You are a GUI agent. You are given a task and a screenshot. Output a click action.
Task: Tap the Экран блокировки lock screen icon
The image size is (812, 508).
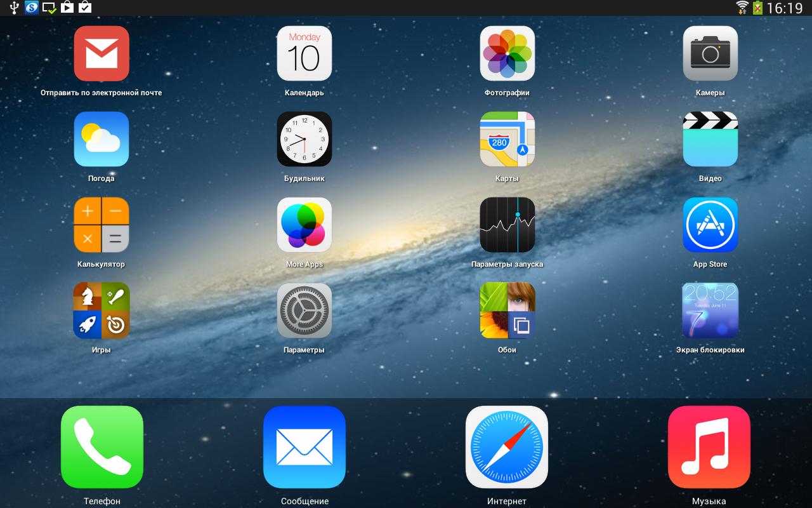710,311
